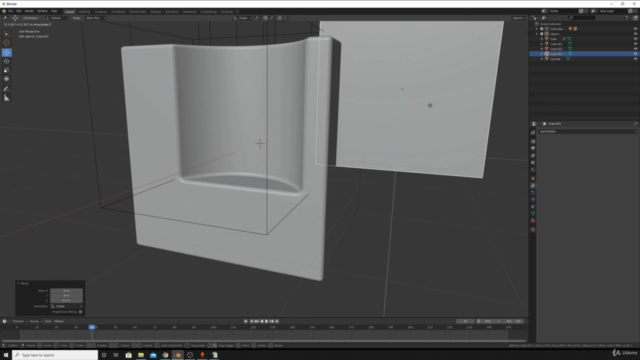
Task: Expand the Cube object row
Action: [542, 39]
